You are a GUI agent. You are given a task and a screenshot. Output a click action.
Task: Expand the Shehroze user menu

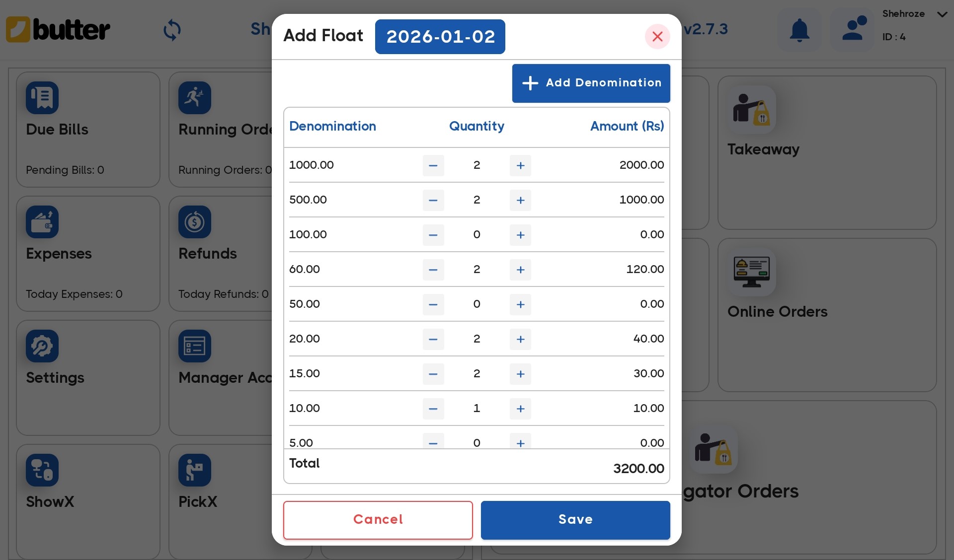(x=942, y=14)
